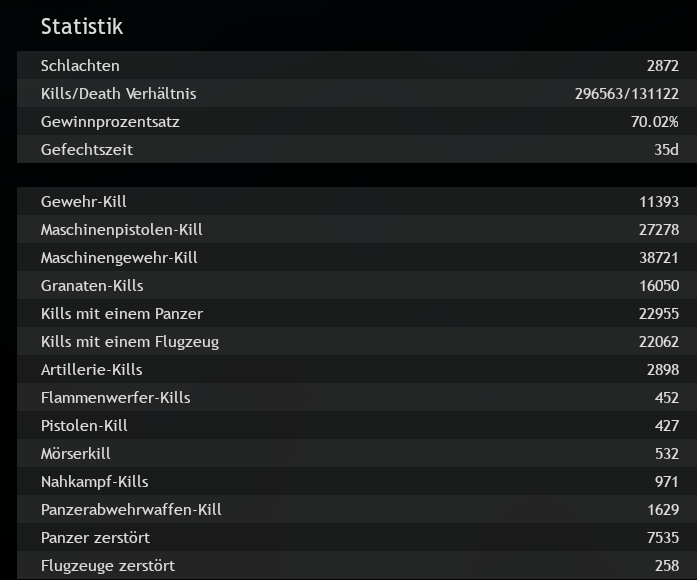The width and height of the screenshot is (697, 580).
Task: Select the Panzer zerstört row
Action: 357,537
